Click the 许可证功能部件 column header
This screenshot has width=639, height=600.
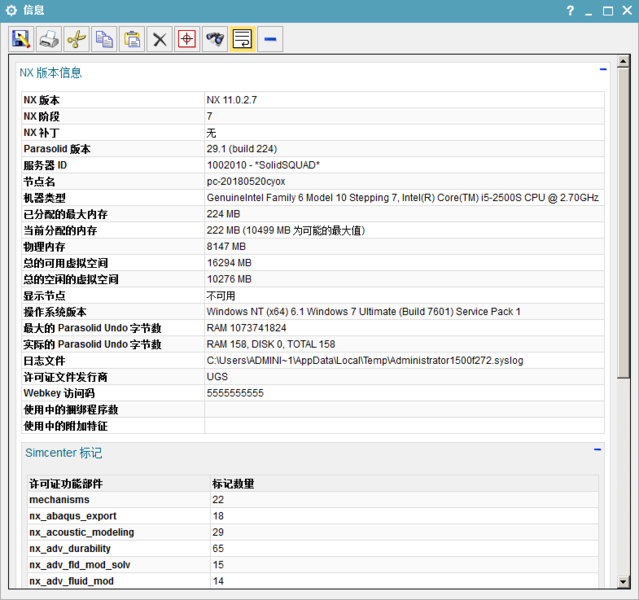tap(66, 483)
